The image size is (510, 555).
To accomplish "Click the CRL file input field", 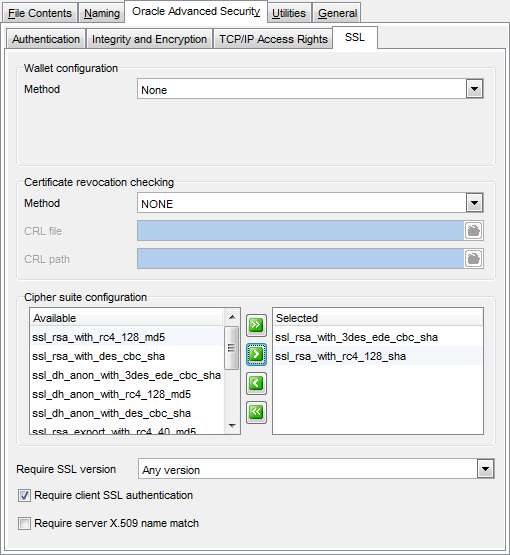I will tap(301, 231).
